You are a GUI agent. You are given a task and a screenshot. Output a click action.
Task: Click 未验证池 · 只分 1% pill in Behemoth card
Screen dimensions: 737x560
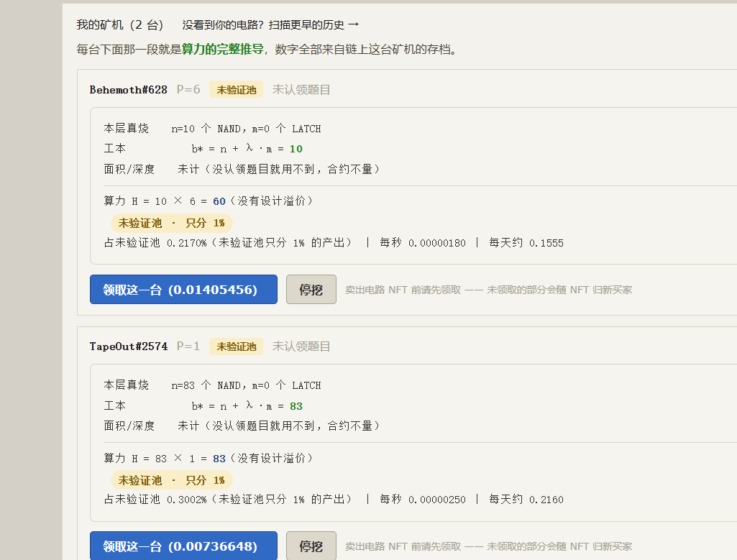(x=172, y=223)
